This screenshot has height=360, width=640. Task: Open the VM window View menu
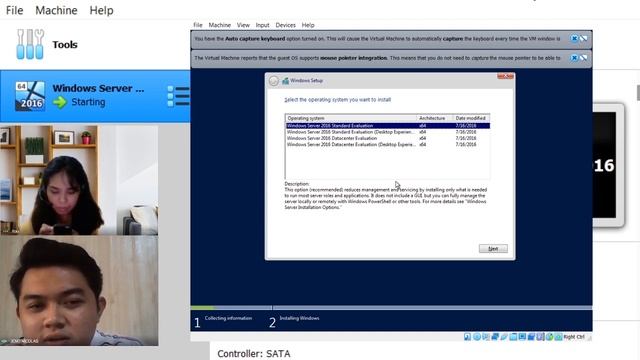pyautogui.click(x=243, y=25)
